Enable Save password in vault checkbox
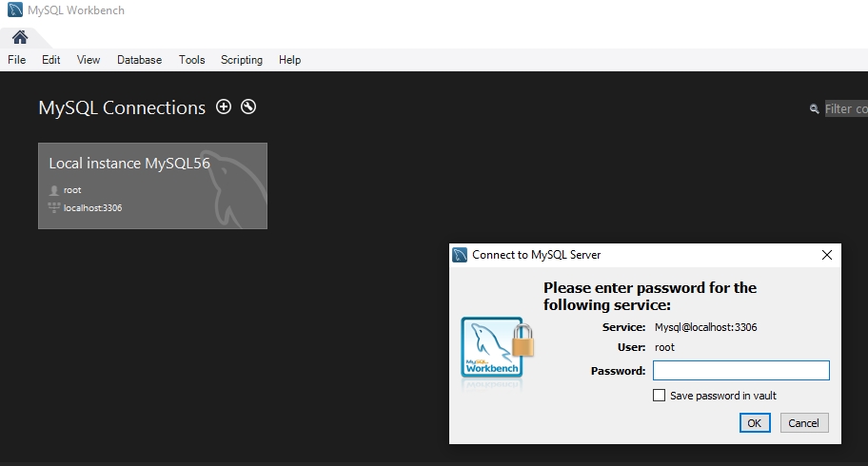The image size is (868, 466). (x=659, y=396)
